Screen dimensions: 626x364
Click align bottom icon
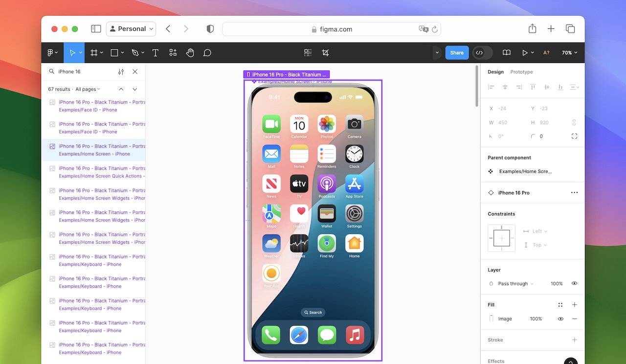coord(560,87)
